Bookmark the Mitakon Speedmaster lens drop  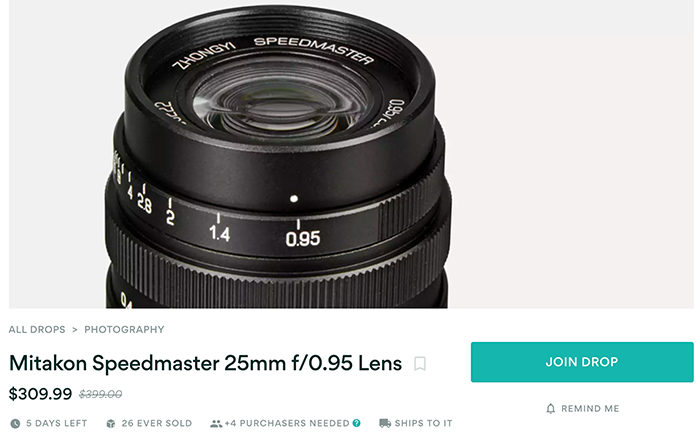tap(420, 364)
